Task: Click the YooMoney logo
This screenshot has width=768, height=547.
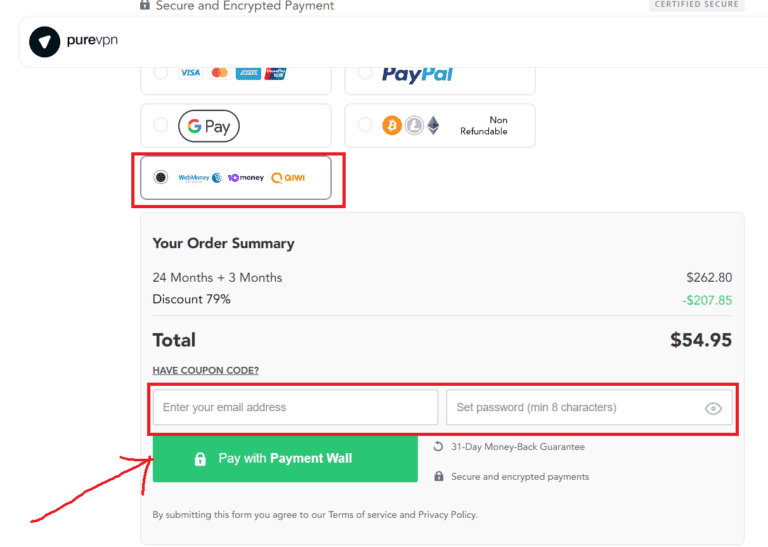Action: (x=246, y=178)
